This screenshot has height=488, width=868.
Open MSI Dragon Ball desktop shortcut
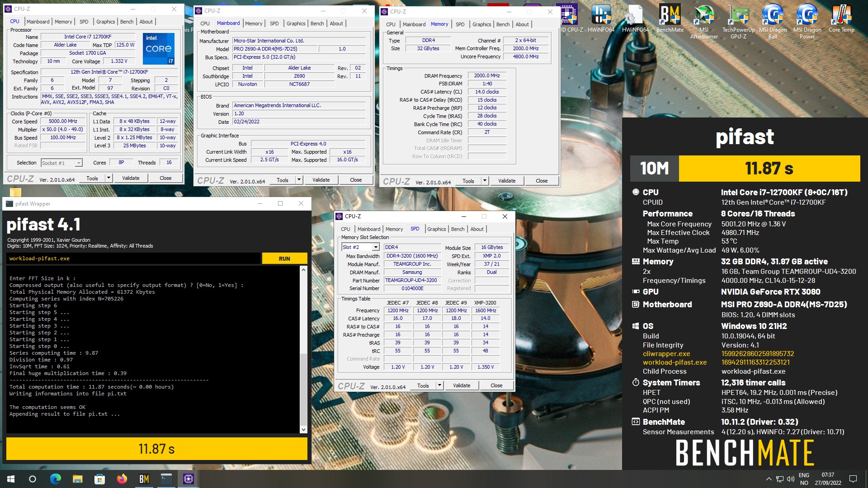773,21
